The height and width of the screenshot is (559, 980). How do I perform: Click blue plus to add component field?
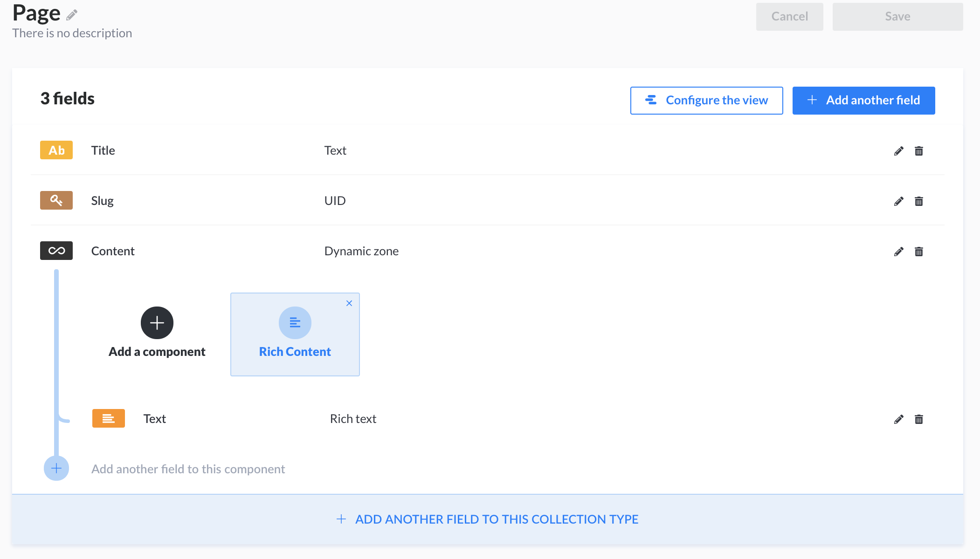[x=56, y=468]
